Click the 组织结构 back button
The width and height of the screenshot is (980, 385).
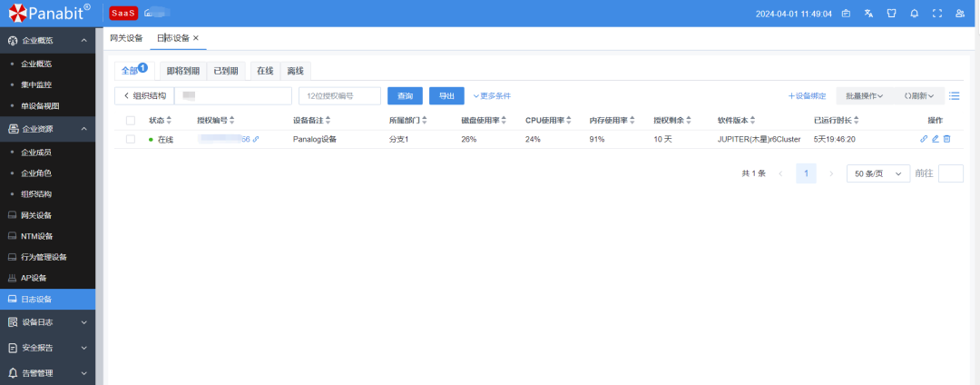coord(144,96)
